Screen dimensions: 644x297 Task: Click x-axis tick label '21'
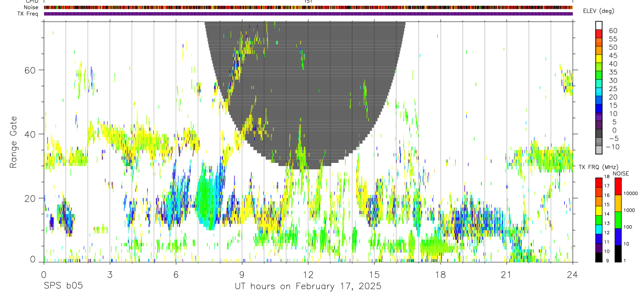[x=506, y=274]
